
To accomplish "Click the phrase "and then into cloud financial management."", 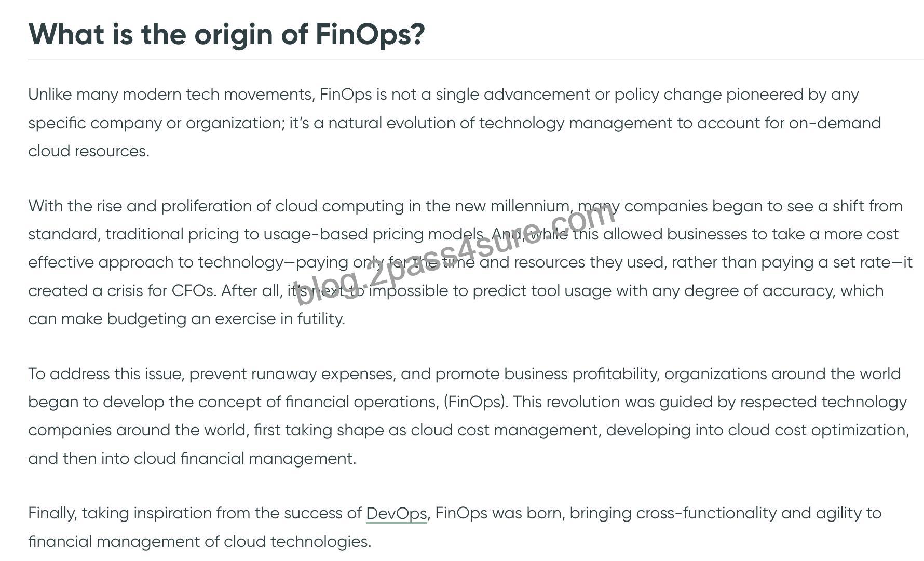I will tap(192, 458).
